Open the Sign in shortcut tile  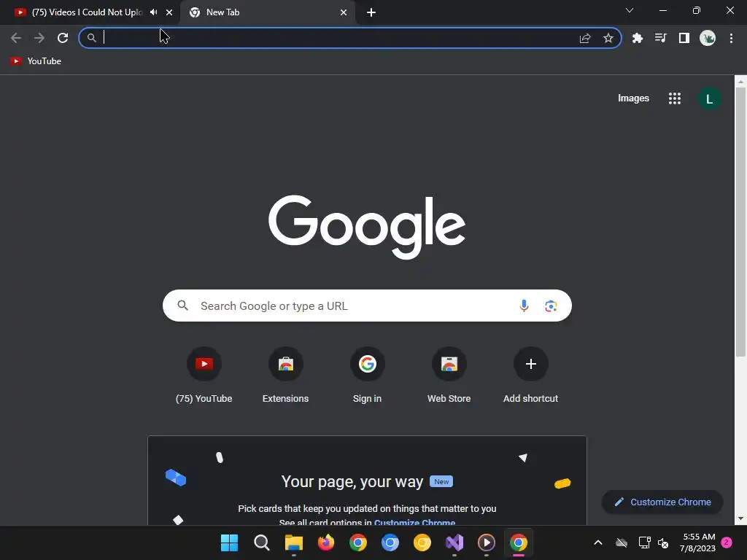tap(368, 376)
